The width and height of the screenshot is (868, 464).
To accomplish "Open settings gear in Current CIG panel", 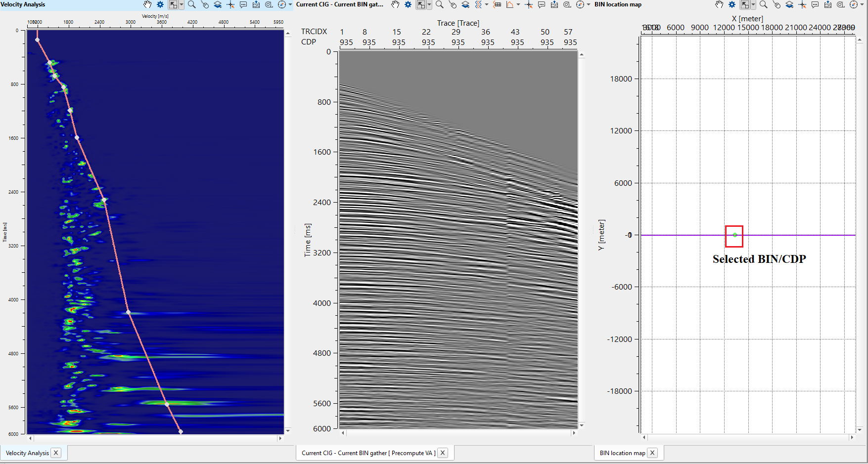I will tap(408, 4).
